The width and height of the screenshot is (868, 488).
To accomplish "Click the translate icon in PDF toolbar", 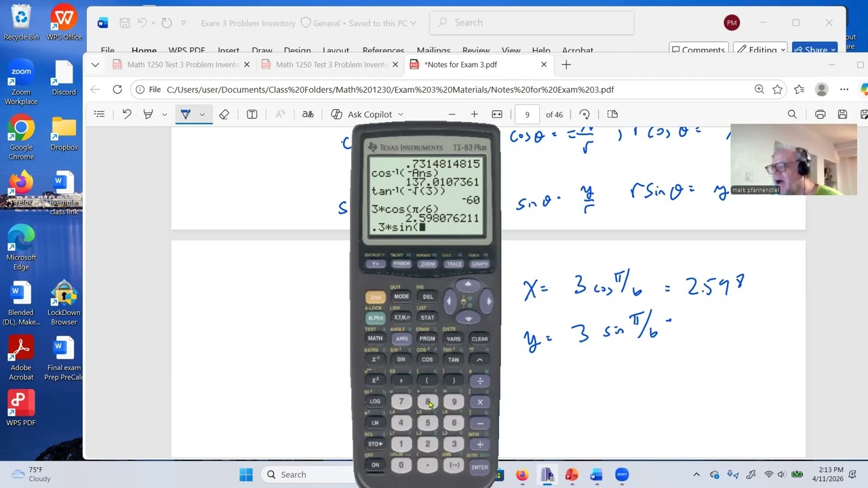I will (x=308, y=115).
